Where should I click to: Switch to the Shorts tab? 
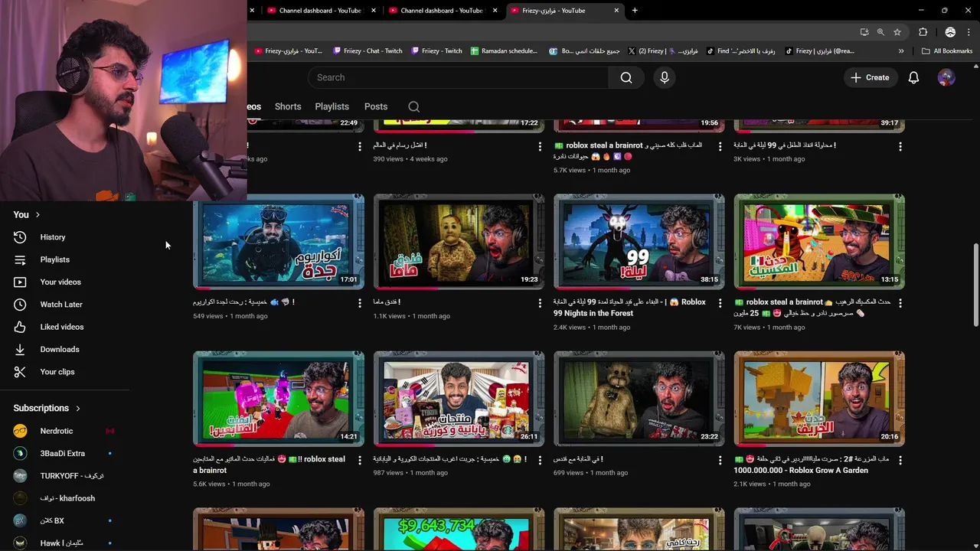pos(288,106)
